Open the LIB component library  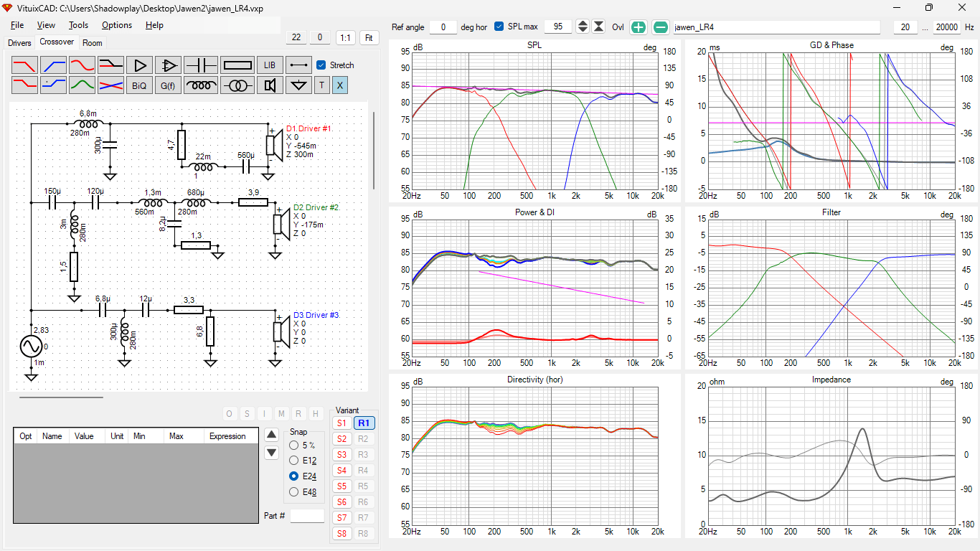(x=270, y=65)
